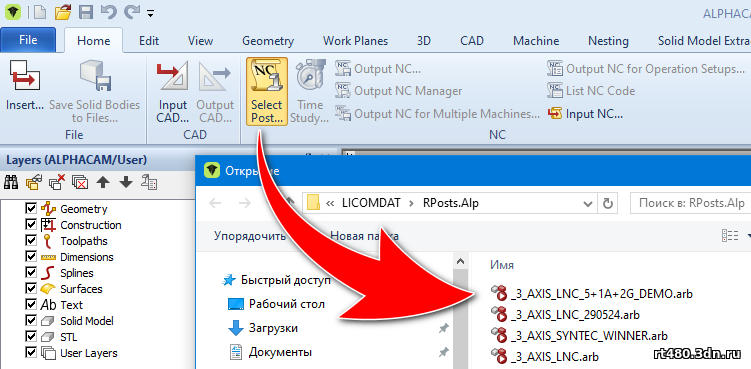Disable the Solid Model layer checkbox
The image size is (751, 369).
(x=31, y=321)
